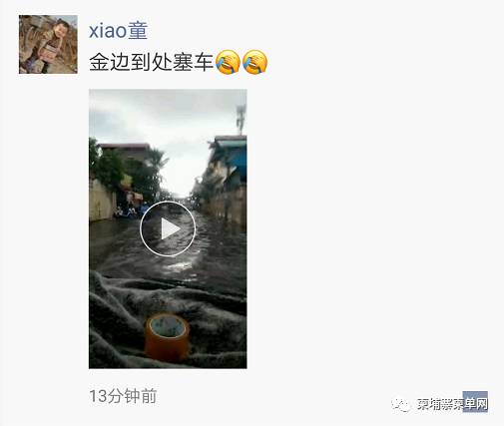The width and height of the screenshot is (504, 426).
Task: Tap the antenna tower in the video
Action: [241, 119]
